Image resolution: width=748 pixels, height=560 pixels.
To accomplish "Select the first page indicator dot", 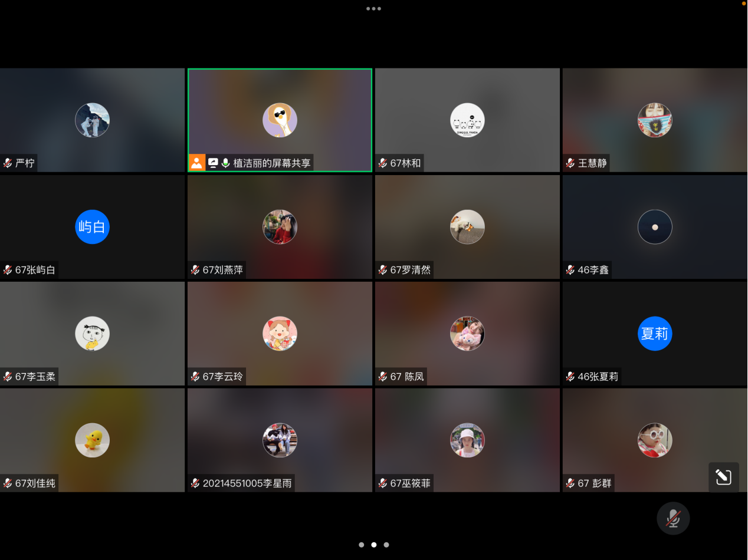I will (x=361, y=545).
